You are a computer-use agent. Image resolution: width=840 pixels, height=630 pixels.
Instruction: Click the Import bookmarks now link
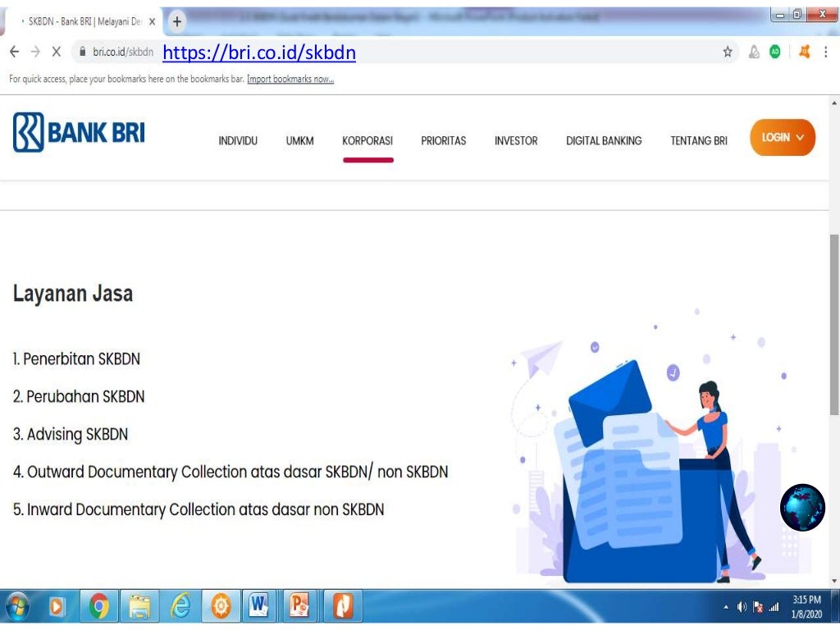coord(290,80)
